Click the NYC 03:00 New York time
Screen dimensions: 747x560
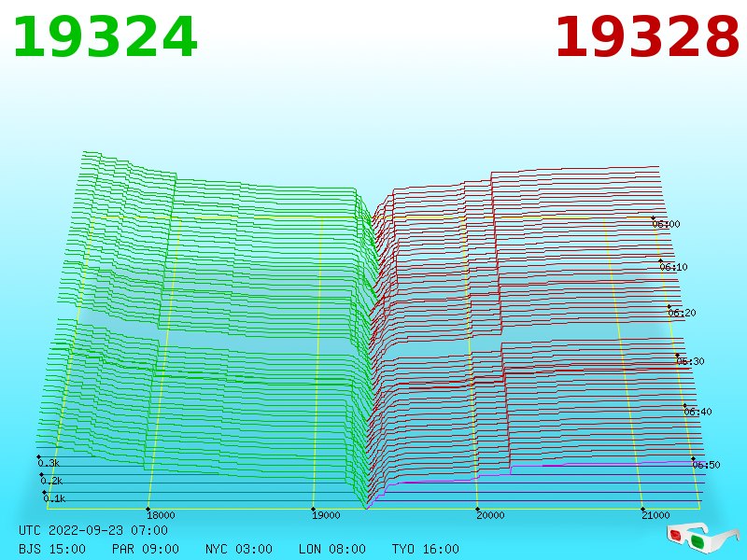click(x=239, y=549)
